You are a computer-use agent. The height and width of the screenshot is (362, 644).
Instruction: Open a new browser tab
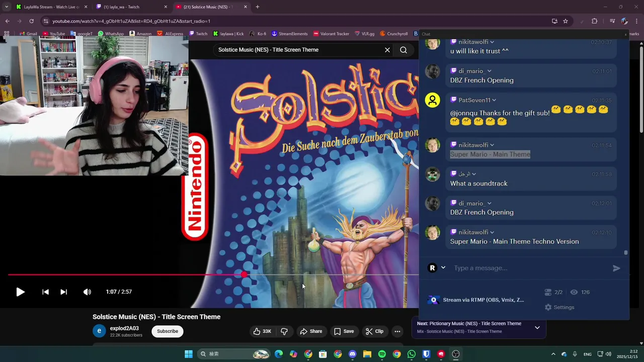click(258, 7)
